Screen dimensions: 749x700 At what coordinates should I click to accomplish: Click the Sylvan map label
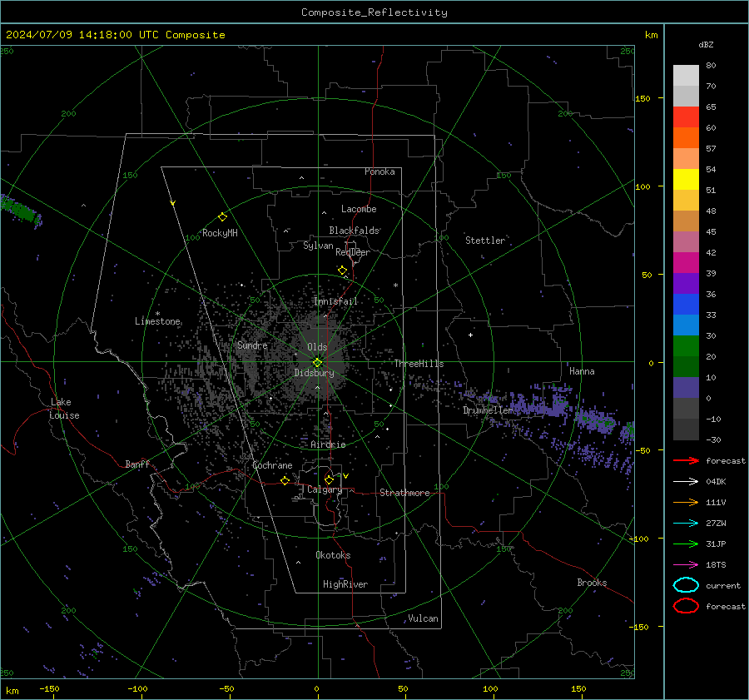[318, 246]
